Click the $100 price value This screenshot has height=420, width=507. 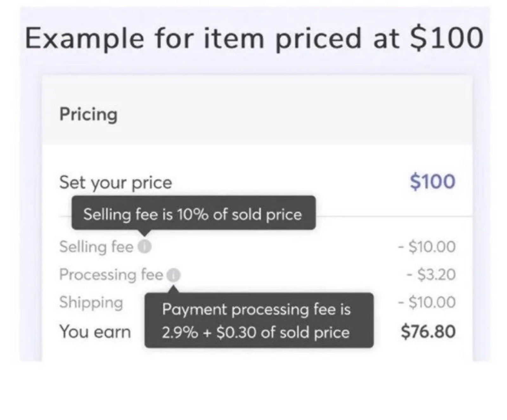click(433, 182)
